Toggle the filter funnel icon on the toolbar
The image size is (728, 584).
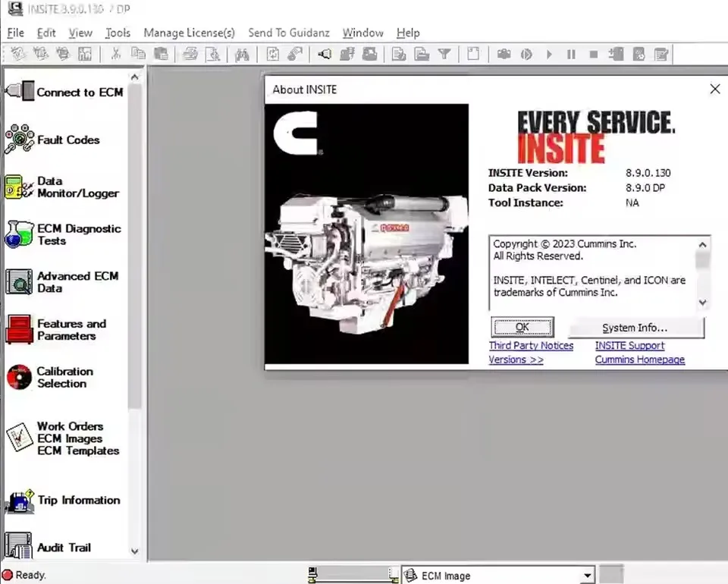pos(445,54)
